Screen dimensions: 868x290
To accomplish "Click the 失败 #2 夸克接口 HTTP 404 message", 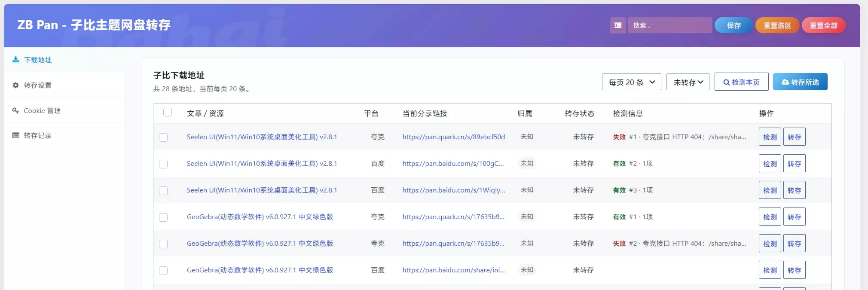I will [679, 243].
